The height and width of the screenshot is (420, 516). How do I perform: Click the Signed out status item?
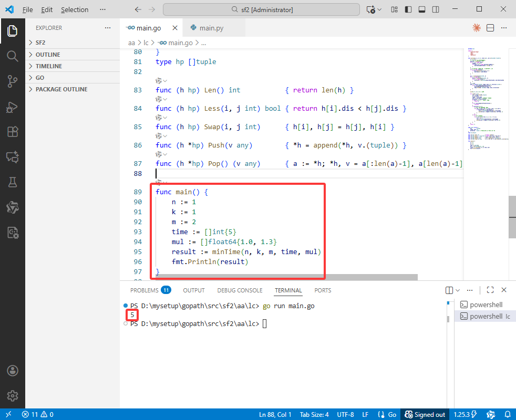425,414
